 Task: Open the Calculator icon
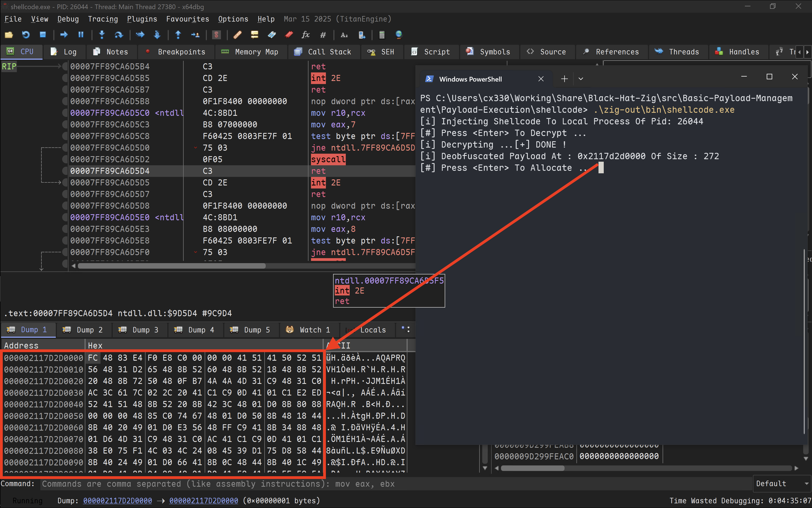(x=382, y=35)
